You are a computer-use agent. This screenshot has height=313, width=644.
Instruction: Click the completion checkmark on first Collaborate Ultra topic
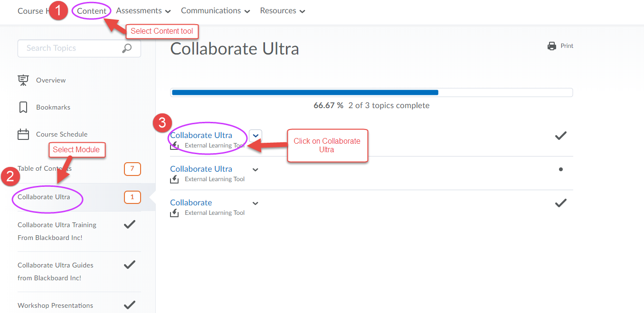pos(560,135)
